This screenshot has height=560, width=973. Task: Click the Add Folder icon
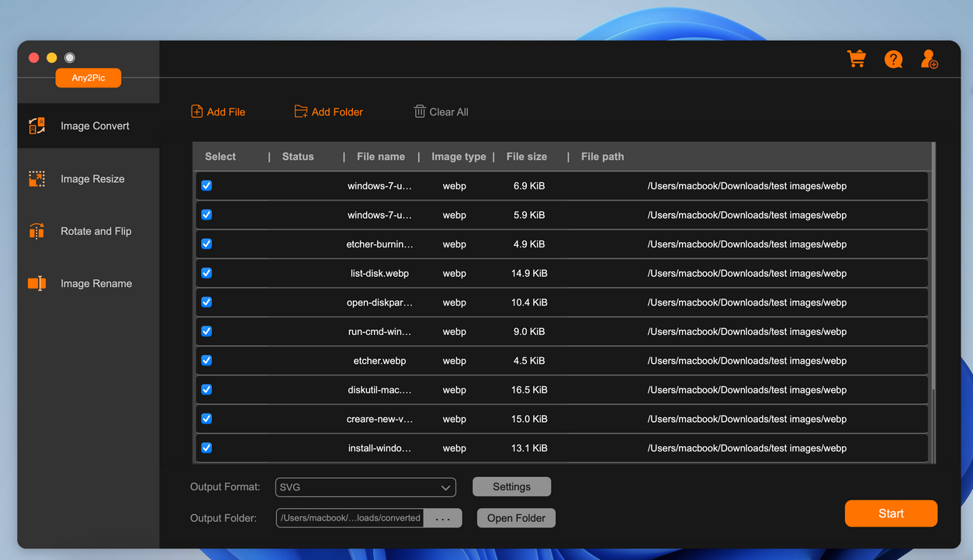coord(301,112)
